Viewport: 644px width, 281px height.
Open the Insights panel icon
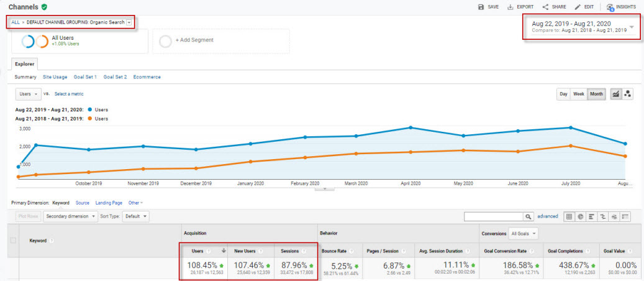(610, 7)
